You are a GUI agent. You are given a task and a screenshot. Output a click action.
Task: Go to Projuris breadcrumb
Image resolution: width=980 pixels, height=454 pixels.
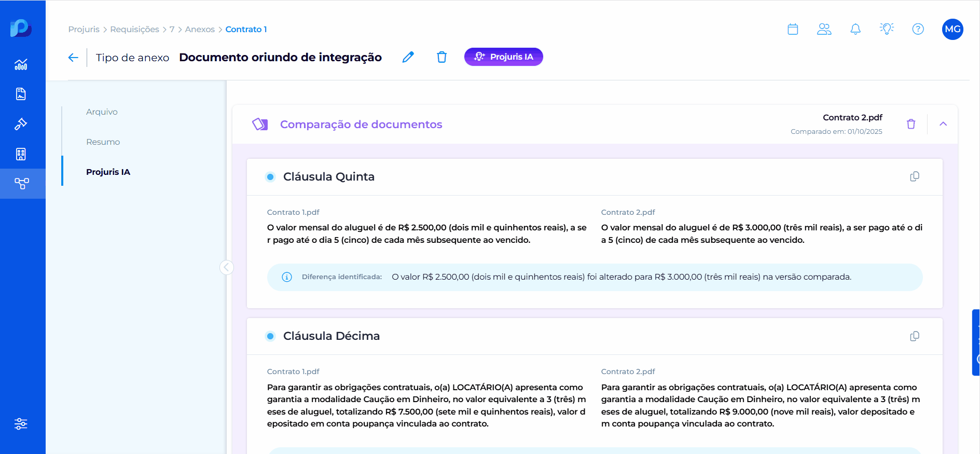click(84, 29)
